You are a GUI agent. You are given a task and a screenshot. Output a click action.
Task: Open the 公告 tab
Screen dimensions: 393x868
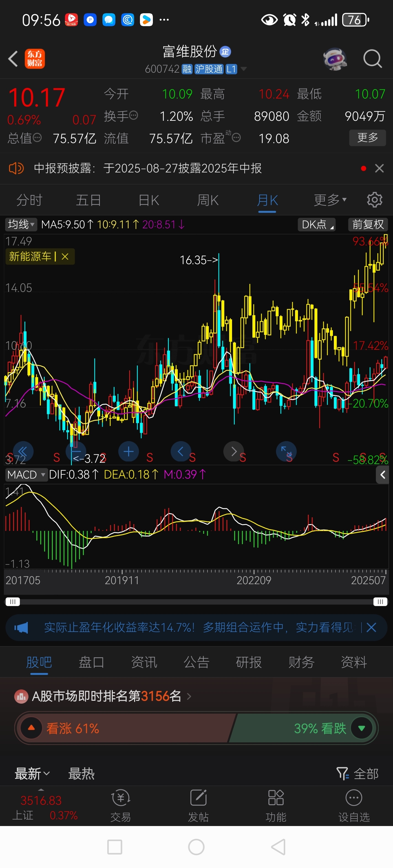pyautogui.click(x=196, y=662)
